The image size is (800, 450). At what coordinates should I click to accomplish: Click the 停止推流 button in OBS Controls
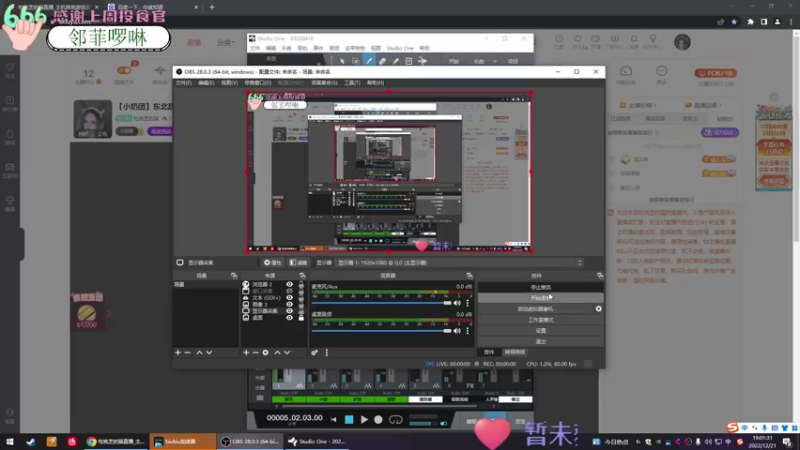pos(540,287)
